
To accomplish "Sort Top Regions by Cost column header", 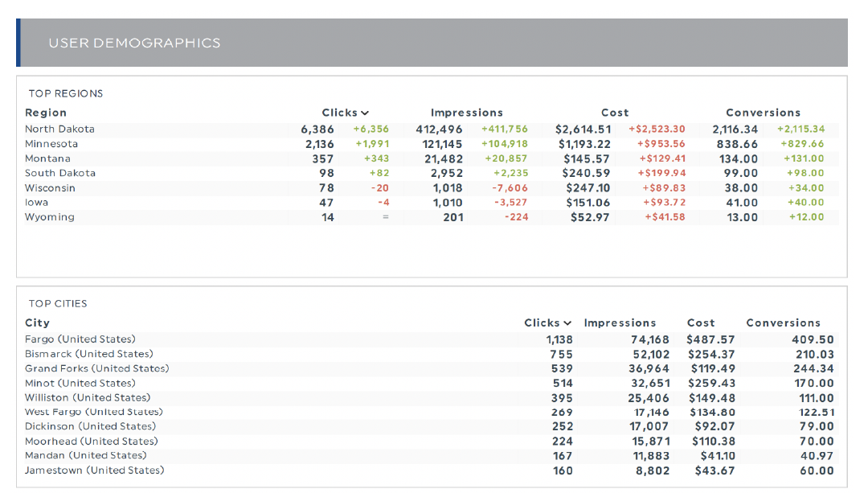I will point(615,113).
